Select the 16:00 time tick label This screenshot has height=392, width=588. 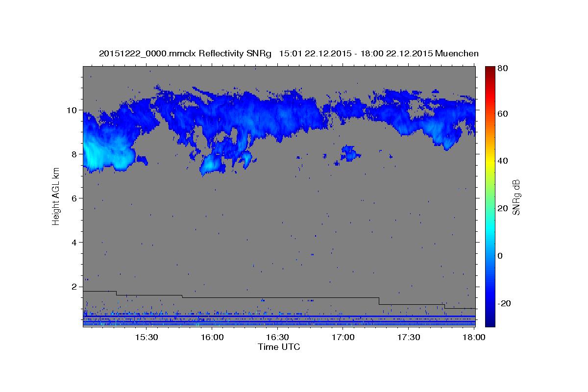[212, 337]
